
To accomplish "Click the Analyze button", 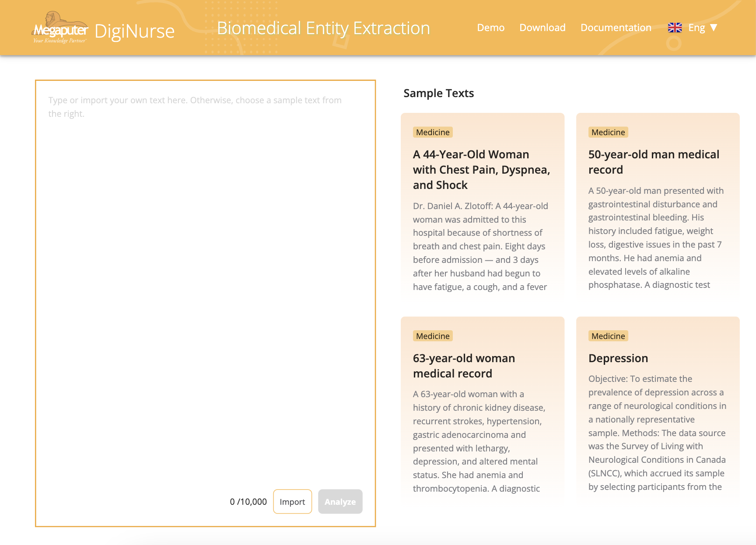I will coord(340,501).
